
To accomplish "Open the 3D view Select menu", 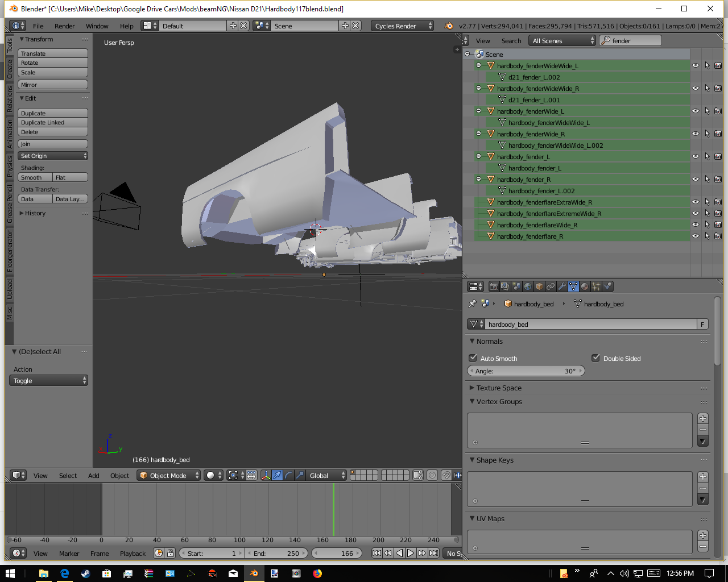I will 68,475.
